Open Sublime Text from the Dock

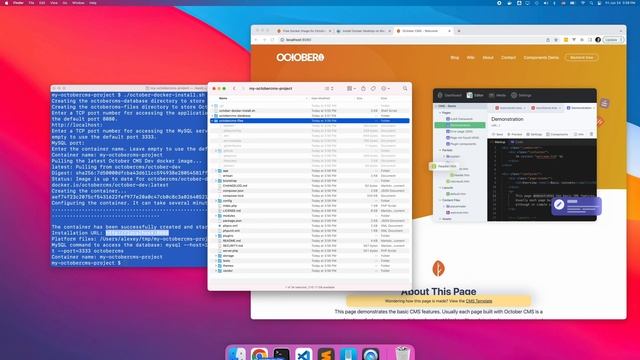(326, 354)
